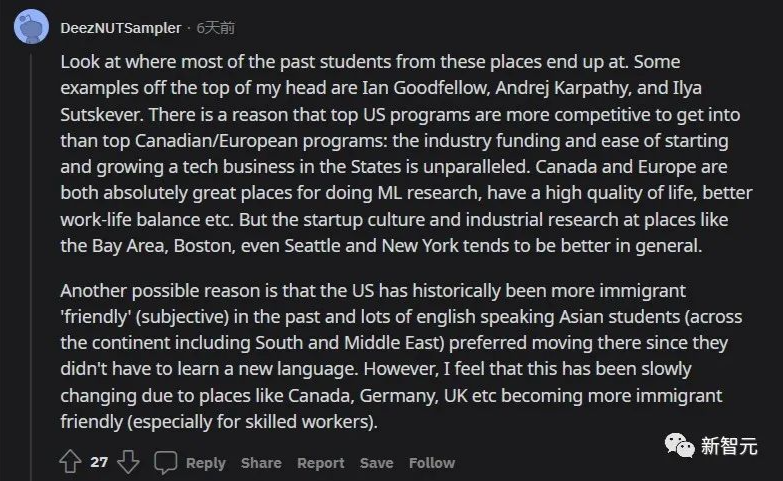Share this comment
The image size is (783, 481).
click(261, 463)
